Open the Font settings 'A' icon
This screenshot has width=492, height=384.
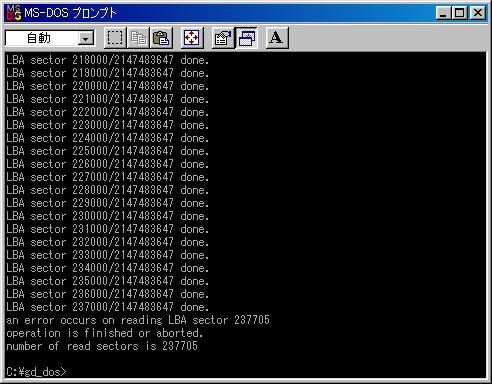(277, 38)
